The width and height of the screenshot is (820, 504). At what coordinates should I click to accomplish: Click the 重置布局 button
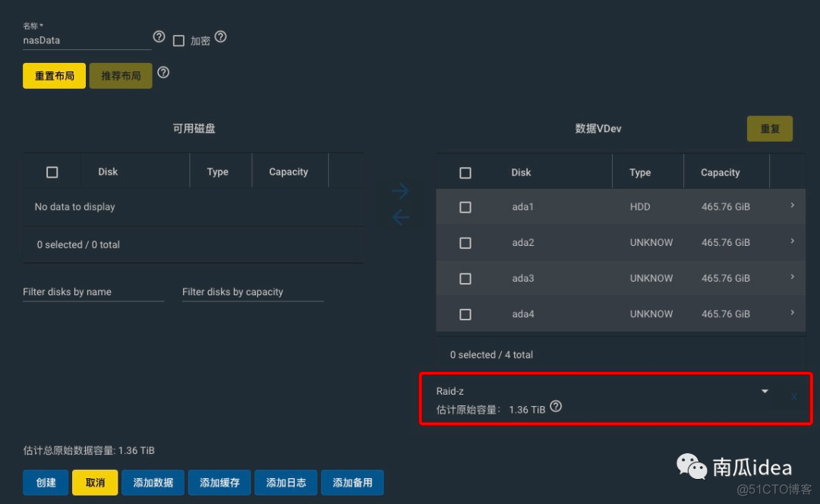(x=55, y=76)
